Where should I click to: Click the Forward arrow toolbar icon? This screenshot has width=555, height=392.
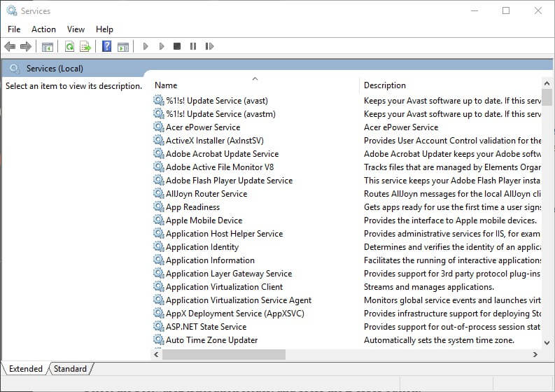[26, 46]
